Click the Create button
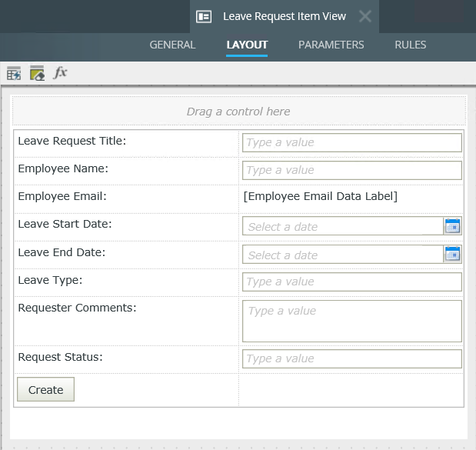 pos(46,389)
